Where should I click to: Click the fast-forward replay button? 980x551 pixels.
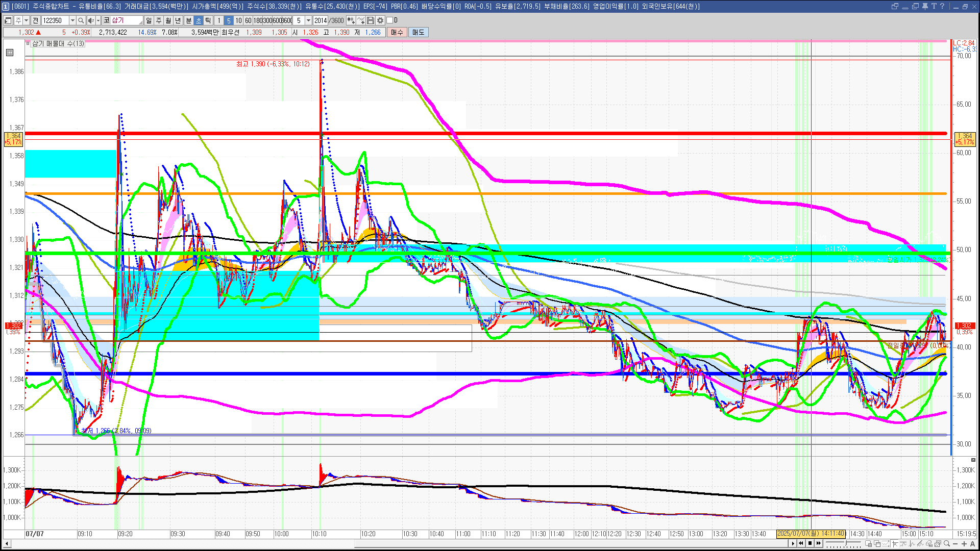click(819, 543)
